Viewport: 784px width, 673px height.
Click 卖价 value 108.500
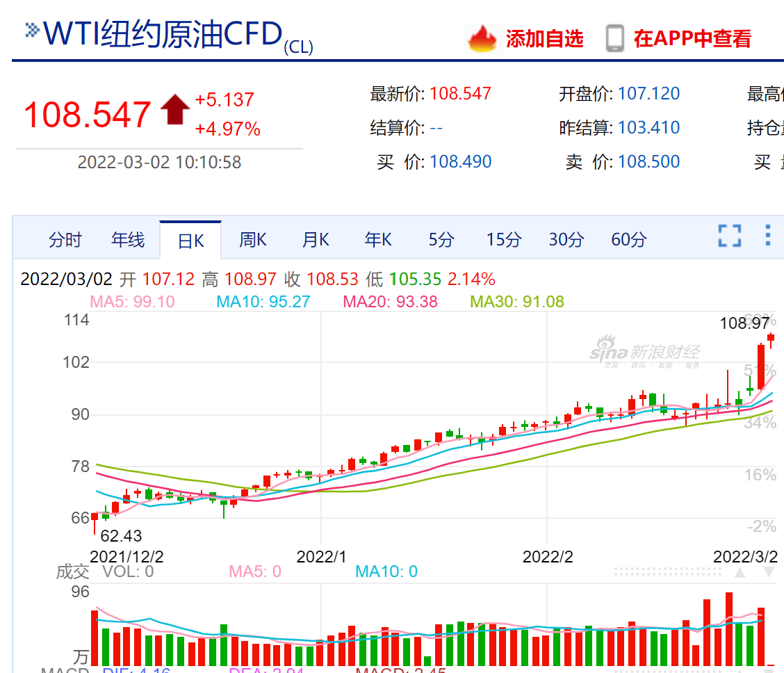point(648,161)
